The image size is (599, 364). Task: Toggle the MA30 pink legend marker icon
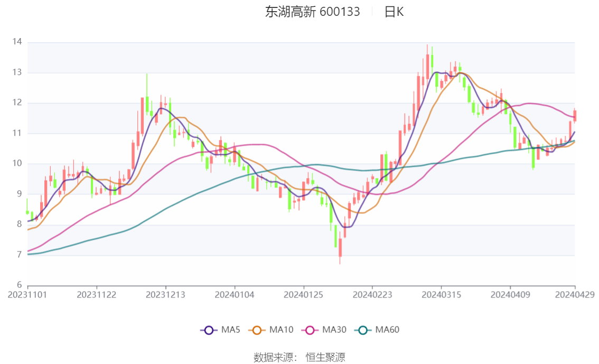311,330
